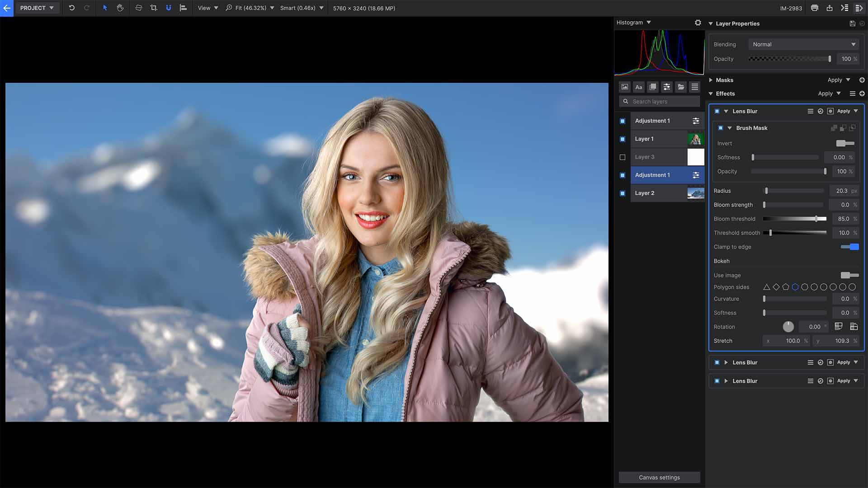Open the View dropdown
Image resolution: width=868 pixels, height=488 pixels.
[x=208, y=8]
